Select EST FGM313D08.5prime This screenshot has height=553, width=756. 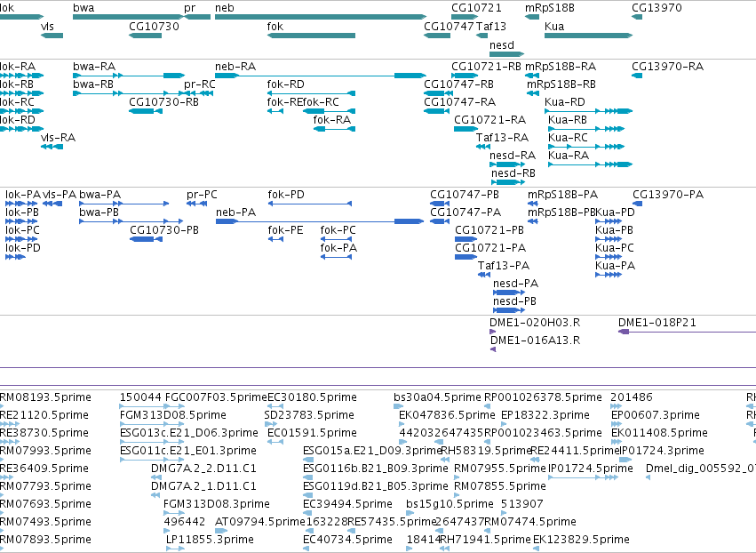(173, 415)
